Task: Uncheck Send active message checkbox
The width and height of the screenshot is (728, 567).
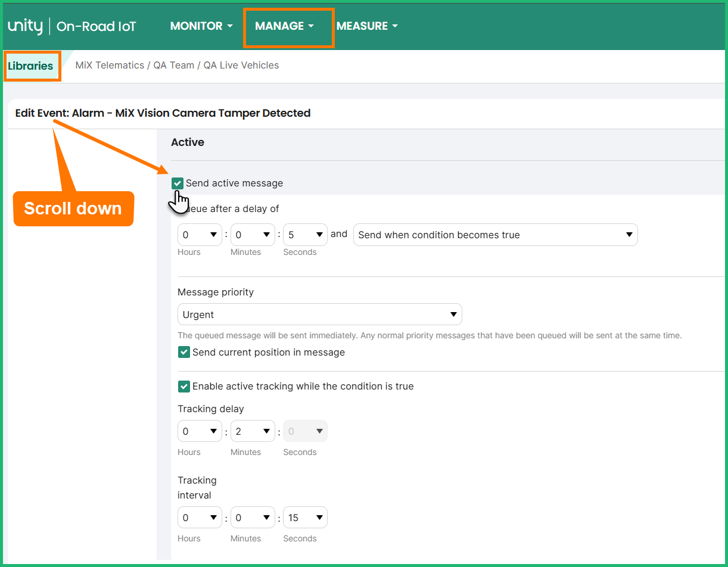Action: [178, 183]
